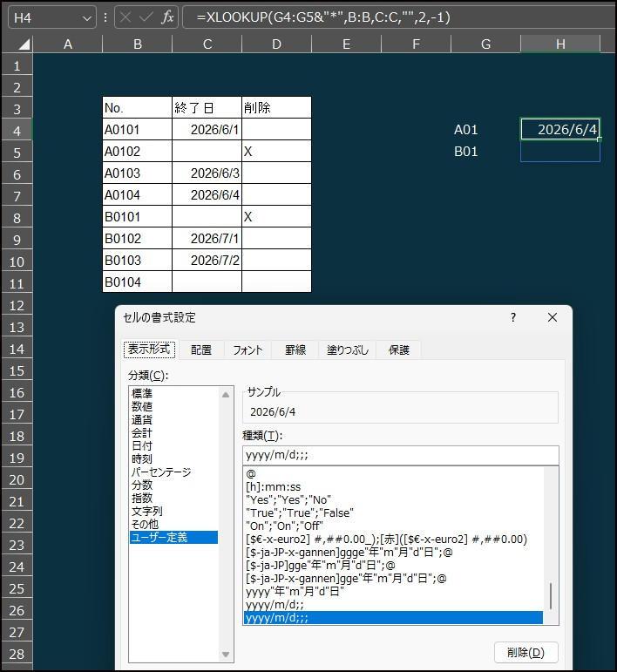Click the Select All corner triangle
This screenshot has width=617, height=672.
click(x=24, y=44)
